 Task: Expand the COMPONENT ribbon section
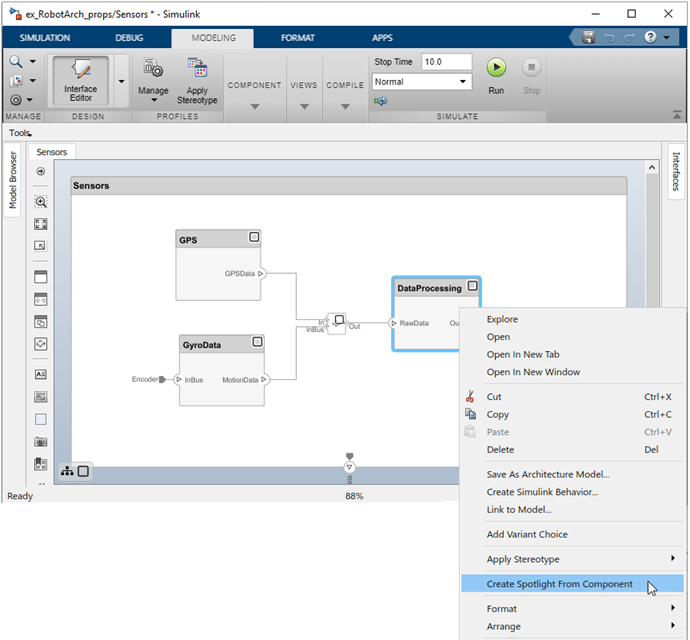point(255,107)
